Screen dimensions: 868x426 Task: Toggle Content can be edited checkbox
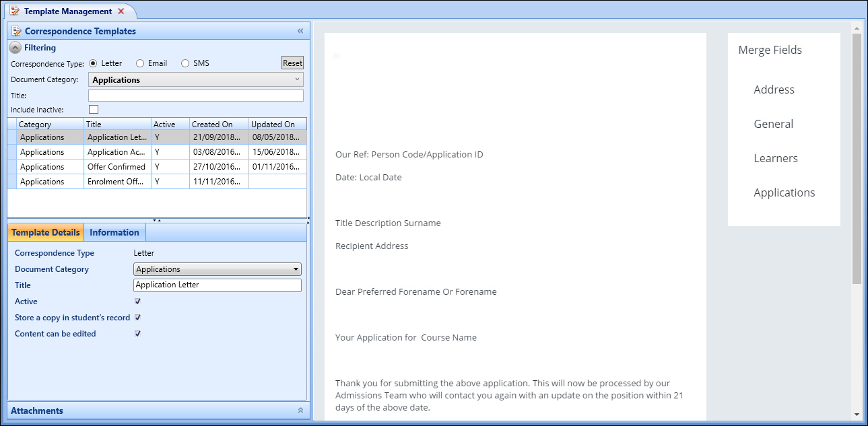coord(137,334)
